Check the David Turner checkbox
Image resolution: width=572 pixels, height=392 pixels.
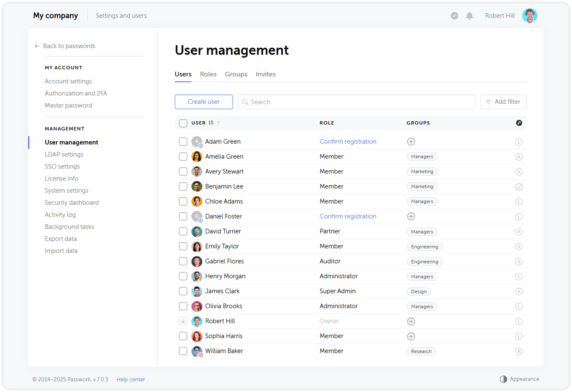183,231
